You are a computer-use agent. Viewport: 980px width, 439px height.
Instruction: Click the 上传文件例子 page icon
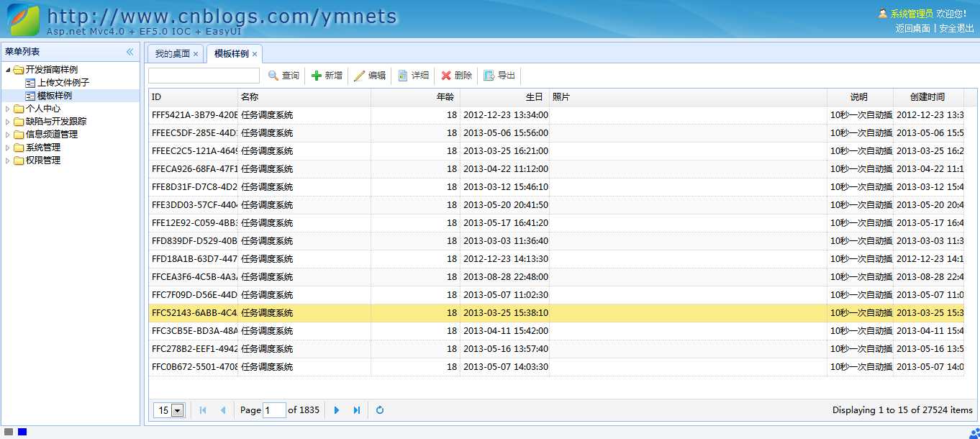click(30, 83)
